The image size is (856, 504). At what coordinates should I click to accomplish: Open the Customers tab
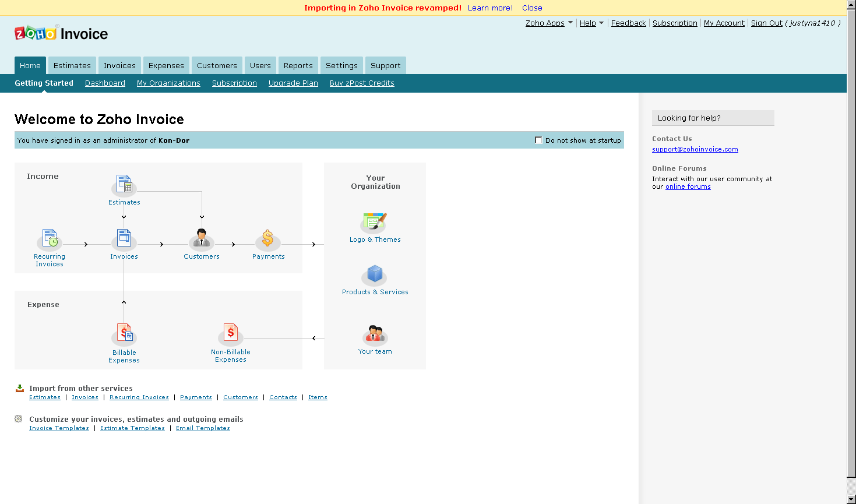click(217, 65)
